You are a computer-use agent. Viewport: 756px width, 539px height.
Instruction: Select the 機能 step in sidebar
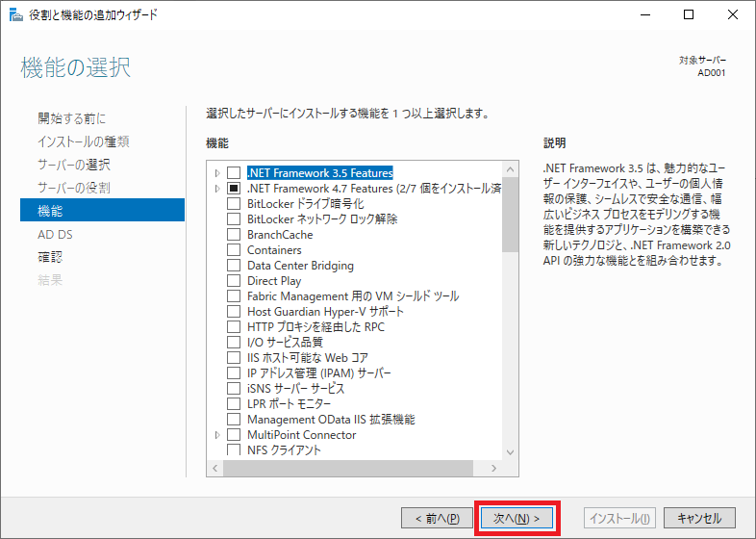point(102,210)
